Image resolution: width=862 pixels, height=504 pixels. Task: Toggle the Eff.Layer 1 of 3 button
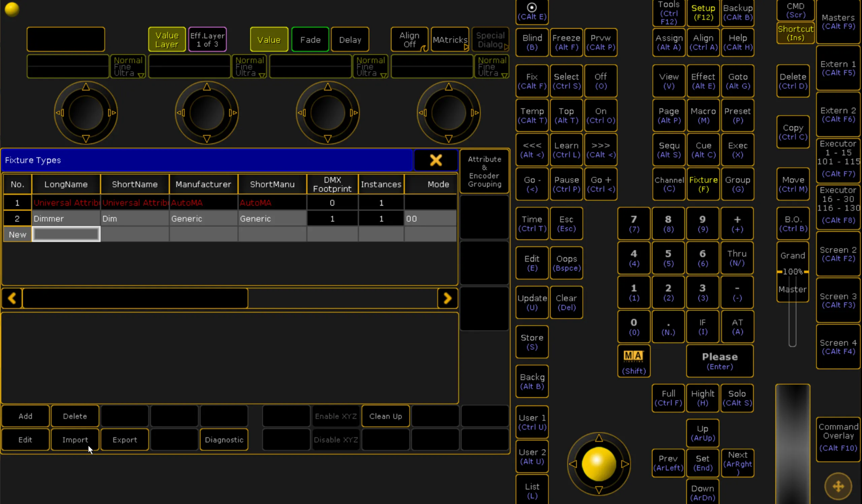(207, 39)
